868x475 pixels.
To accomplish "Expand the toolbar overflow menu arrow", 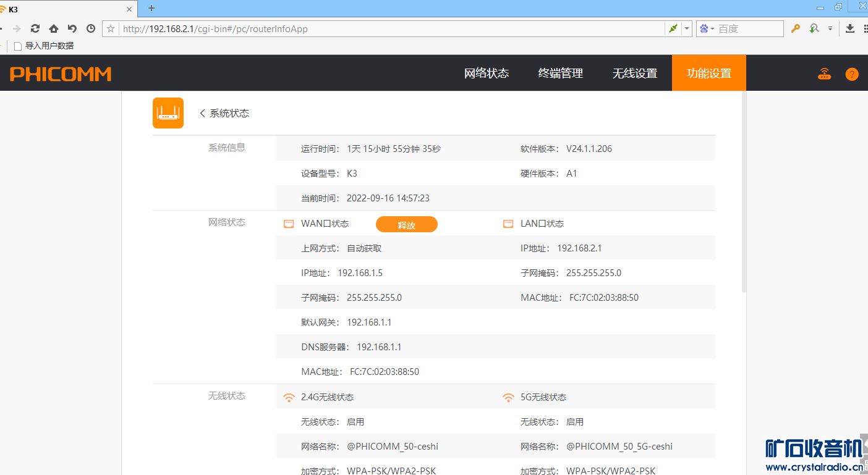I will coord(830,28).
